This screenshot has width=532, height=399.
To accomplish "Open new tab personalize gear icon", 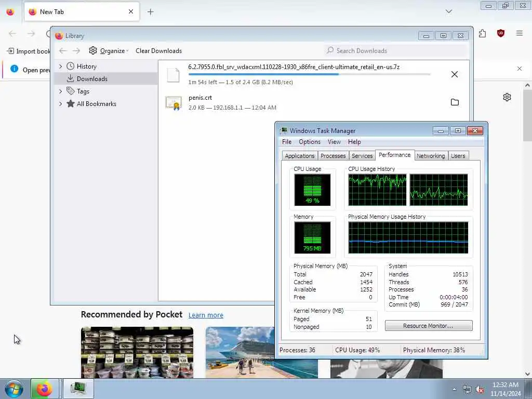I will [x=507, y=97].
